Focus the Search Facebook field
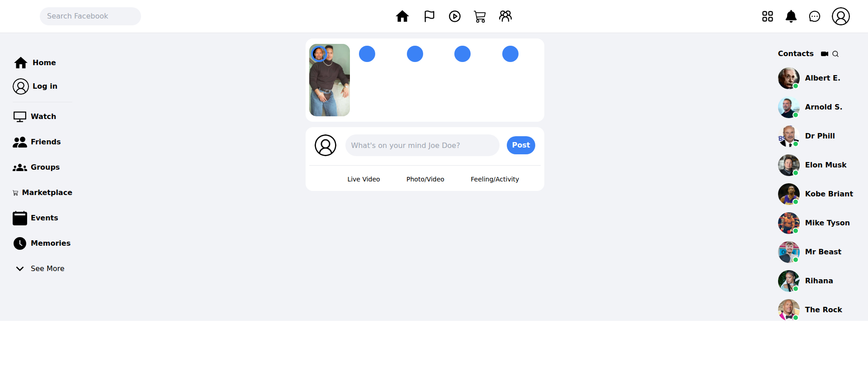This screenshot has height=367, width=868. point(90,16)
